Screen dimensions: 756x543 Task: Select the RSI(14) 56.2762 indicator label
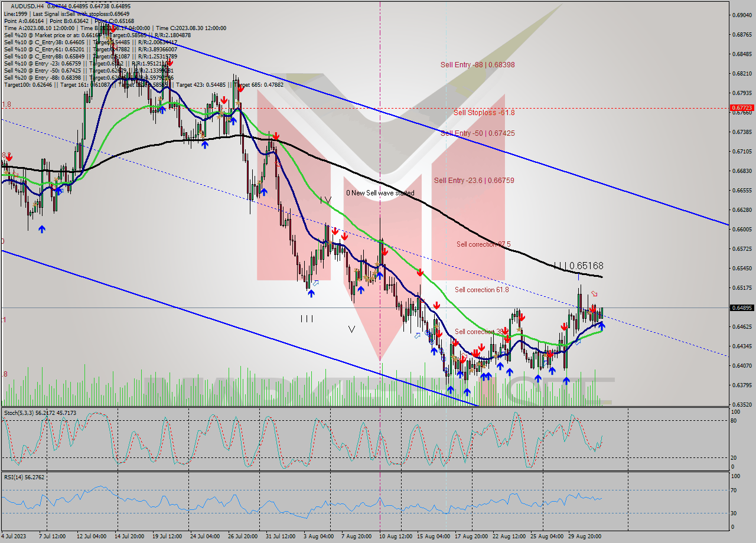pos(24,477)
